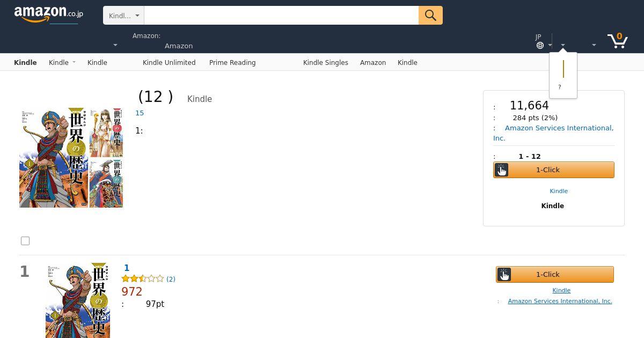Click the 1-Click hand icon in buy box
Viewport: 644px width, 338px height.
(501, 170)
